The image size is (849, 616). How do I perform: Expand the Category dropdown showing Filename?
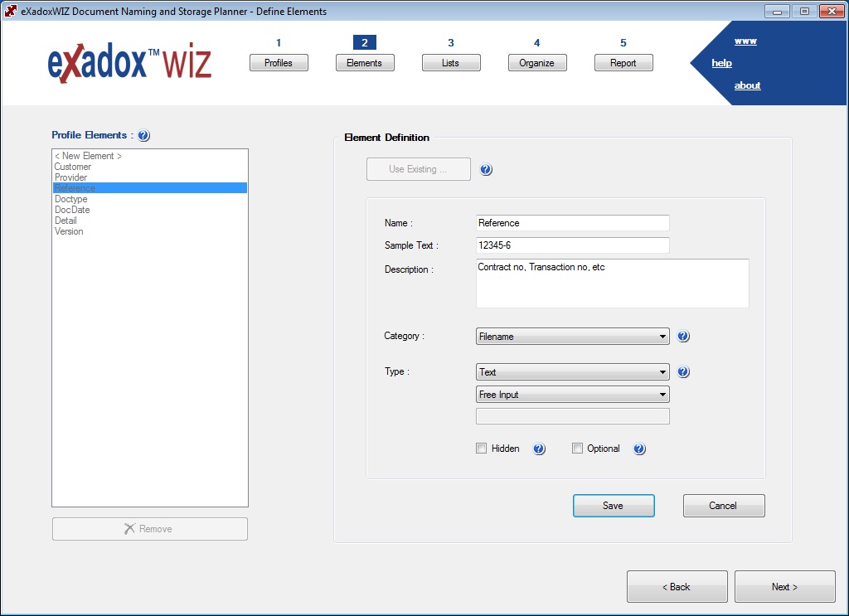point(573,337)
